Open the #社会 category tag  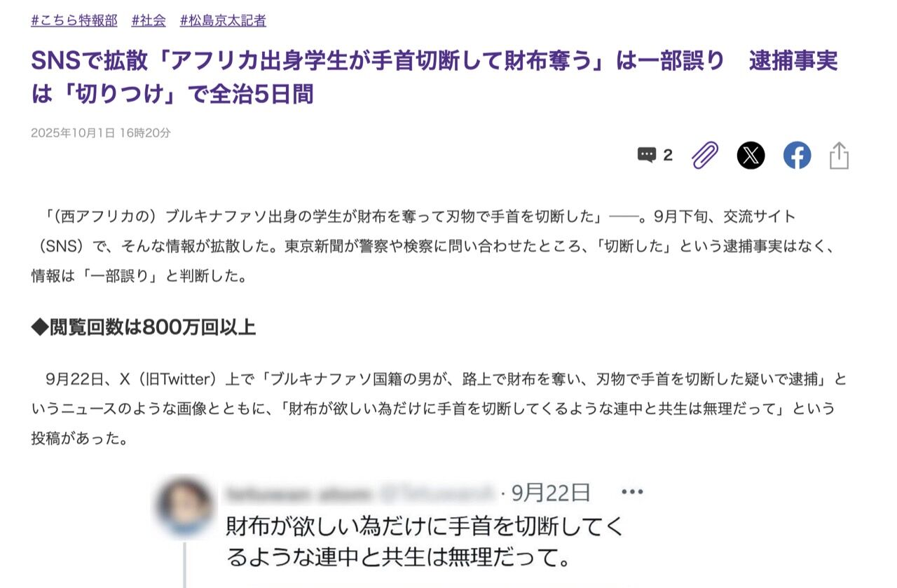(x=149, y=20)
